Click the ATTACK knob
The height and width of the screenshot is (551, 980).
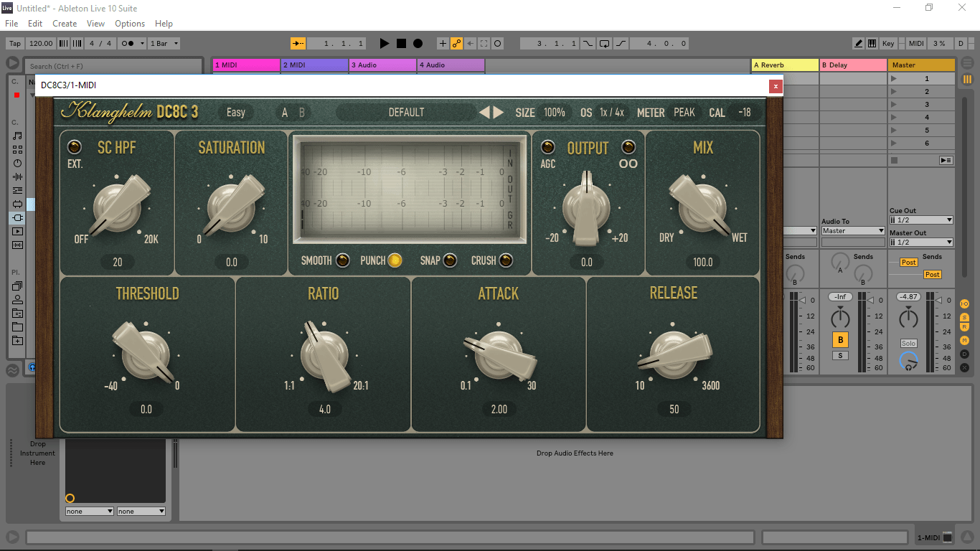[x=499, y=355]
